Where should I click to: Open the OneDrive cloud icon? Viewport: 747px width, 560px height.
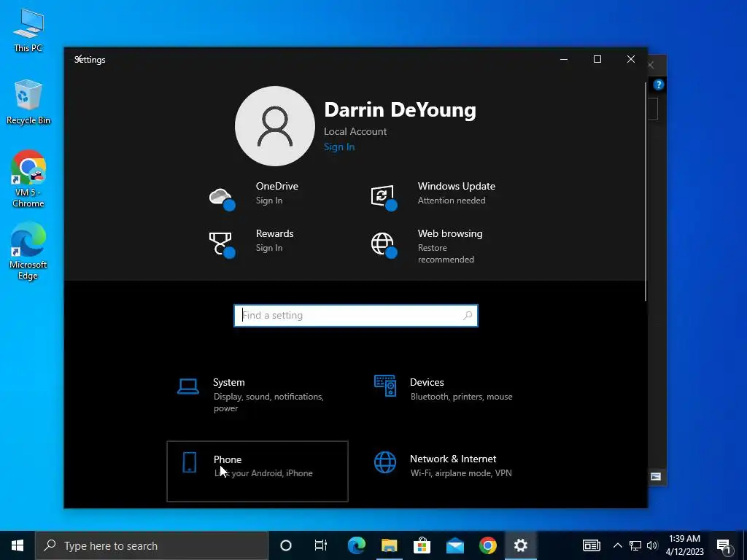[222, 198]
